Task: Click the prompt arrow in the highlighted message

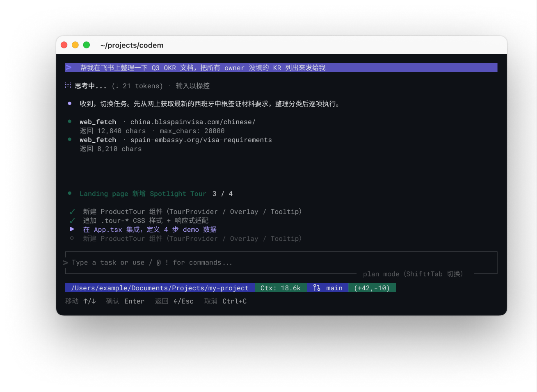Action: (69, 67)
